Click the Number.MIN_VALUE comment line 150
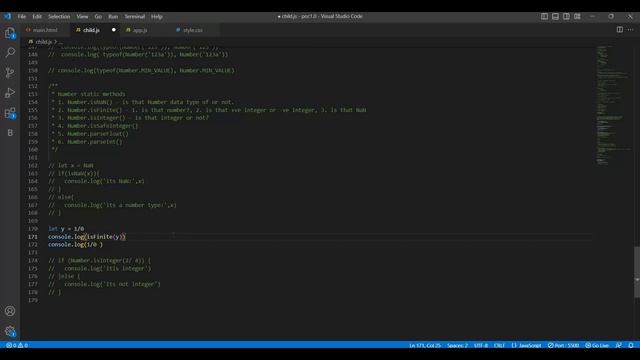This screenshot has width=640, height=360. point(142,71)
